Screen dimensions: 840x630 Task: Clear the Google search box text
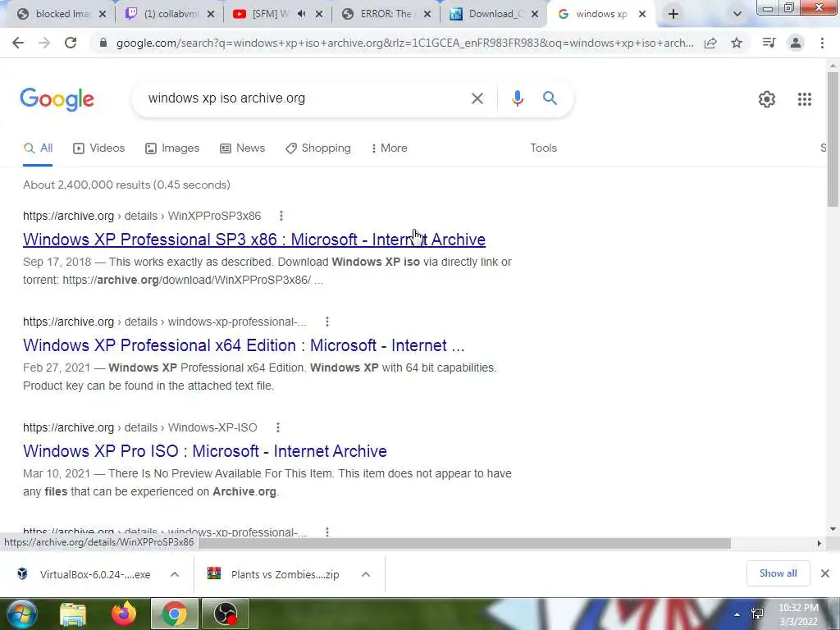click(477, 98)
